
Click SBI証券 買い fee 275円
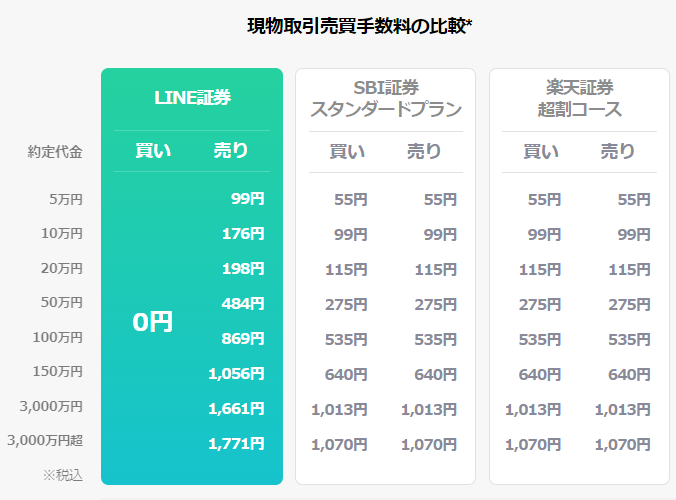click(346, 305)
